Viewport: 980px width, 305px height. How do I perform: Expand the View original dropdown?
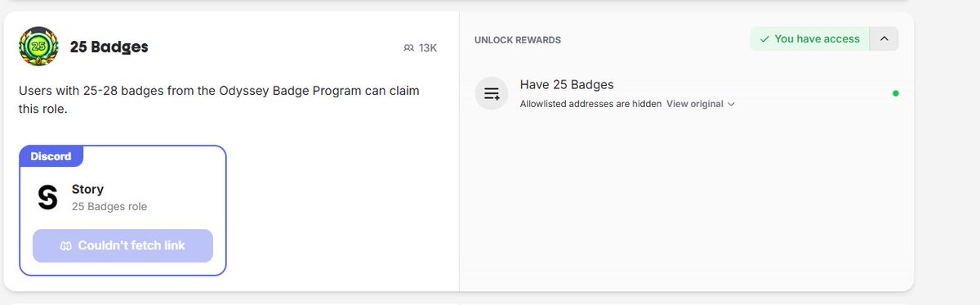pyautogui.click(x=701, y=104)
